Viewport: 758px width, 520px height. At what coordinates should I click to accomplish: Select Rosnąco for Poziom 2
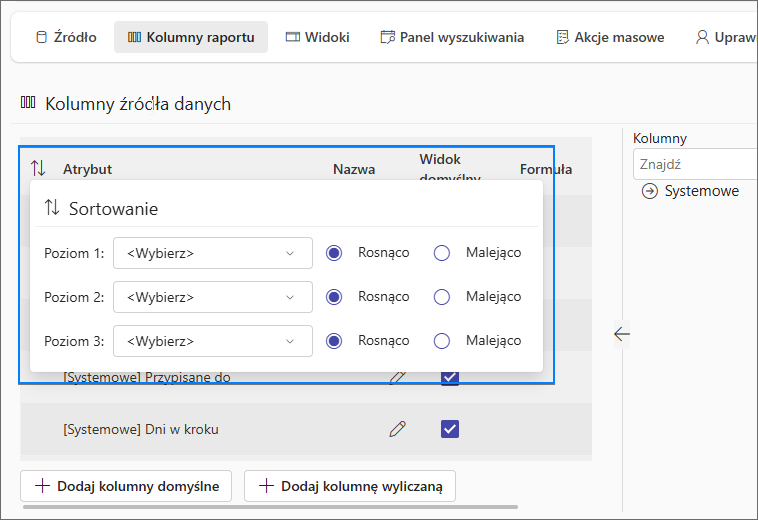click(x=334, y=297)
